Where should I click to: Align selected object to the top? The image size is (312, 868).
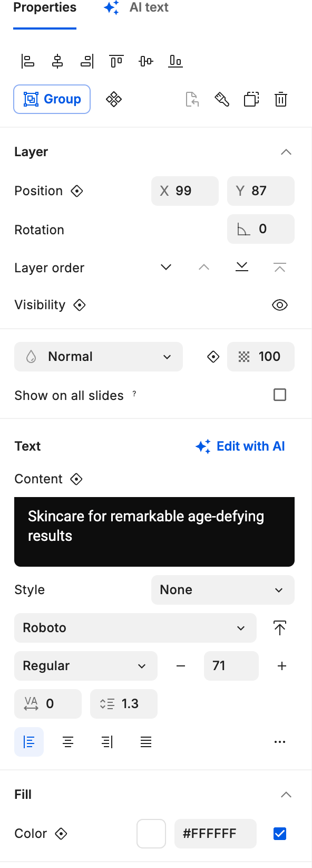116,61
